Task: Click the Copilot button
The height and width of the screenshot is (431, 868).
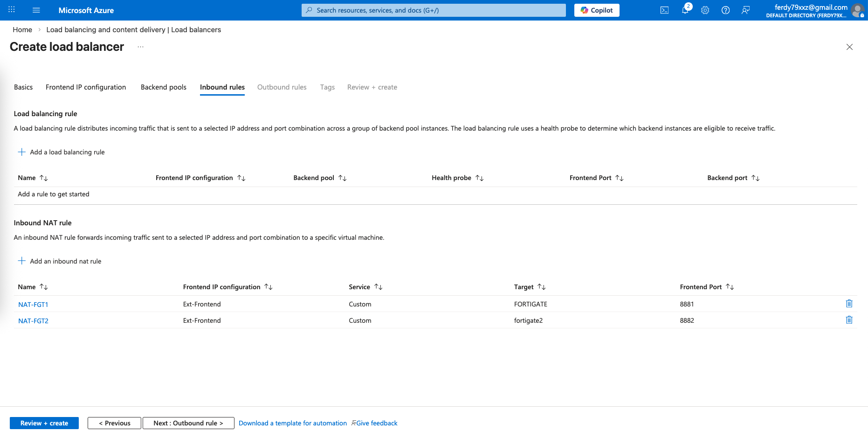Action: pyautogui.click(x=597, y=10)
